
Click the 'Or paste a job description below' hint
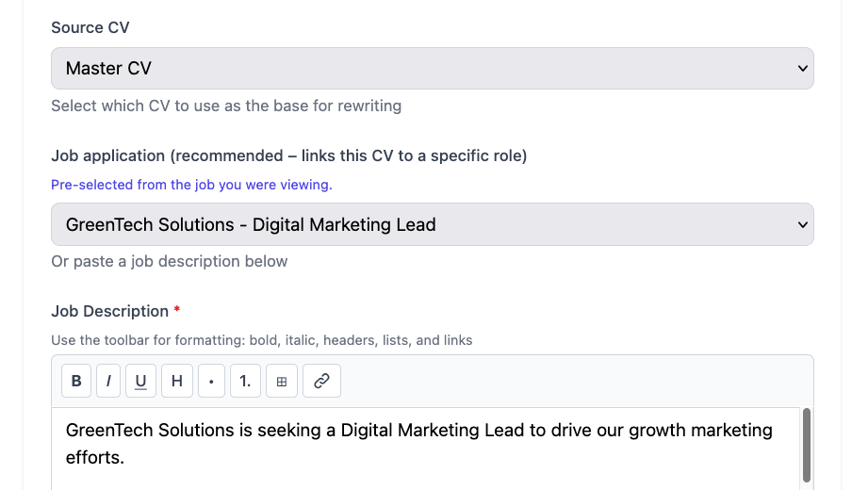170,261
